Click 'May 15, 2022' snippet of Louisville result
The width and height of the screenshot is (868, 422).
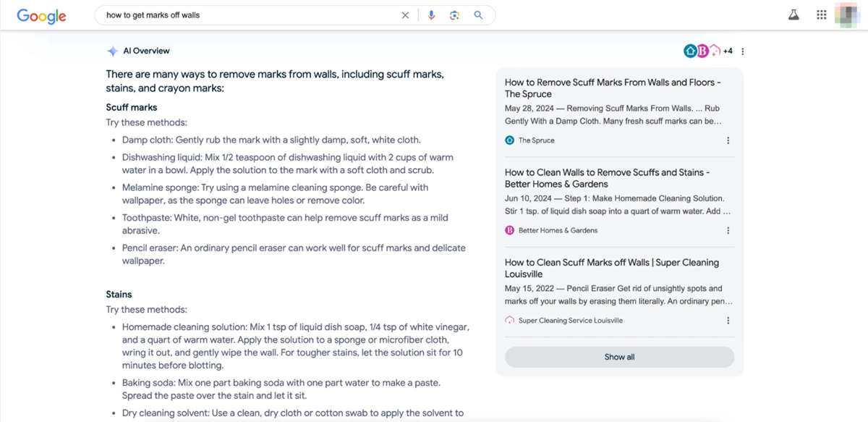pyautogui.click(x=618, y=295)
